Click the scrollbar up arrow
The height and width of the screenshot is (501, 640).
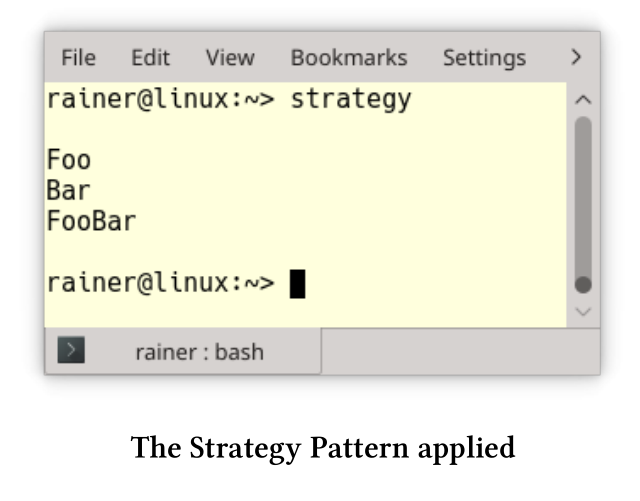[x=583, y=100]
